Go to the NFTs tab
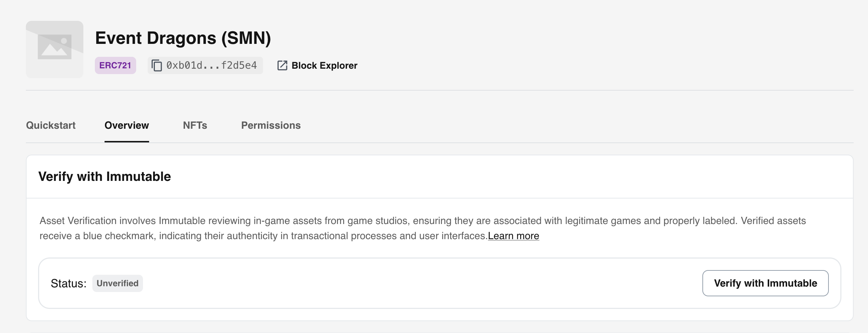Image resolution: width=868 pixels, height=333 pixels. 195,125
